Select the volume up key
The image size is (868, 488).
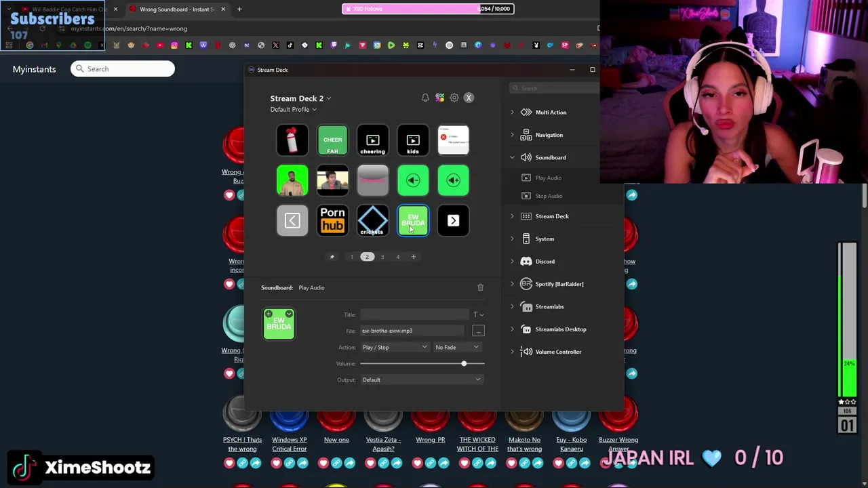pos(454,180)
